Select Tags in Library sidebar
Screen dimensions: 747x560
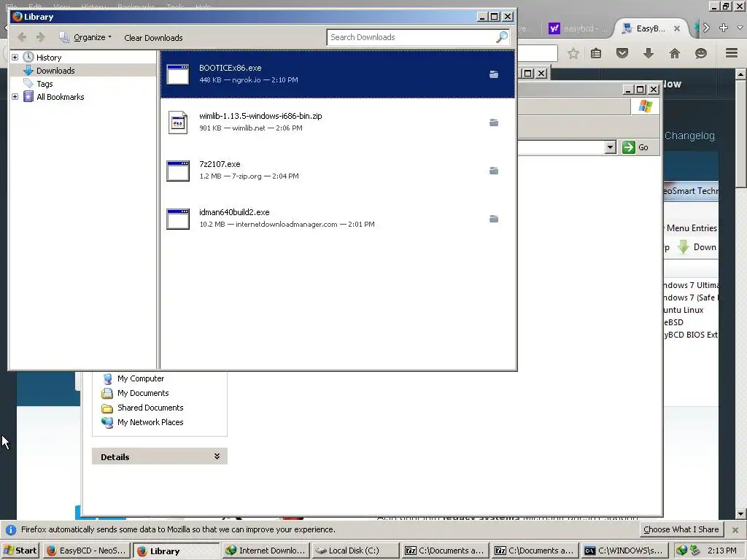[44, 84]
